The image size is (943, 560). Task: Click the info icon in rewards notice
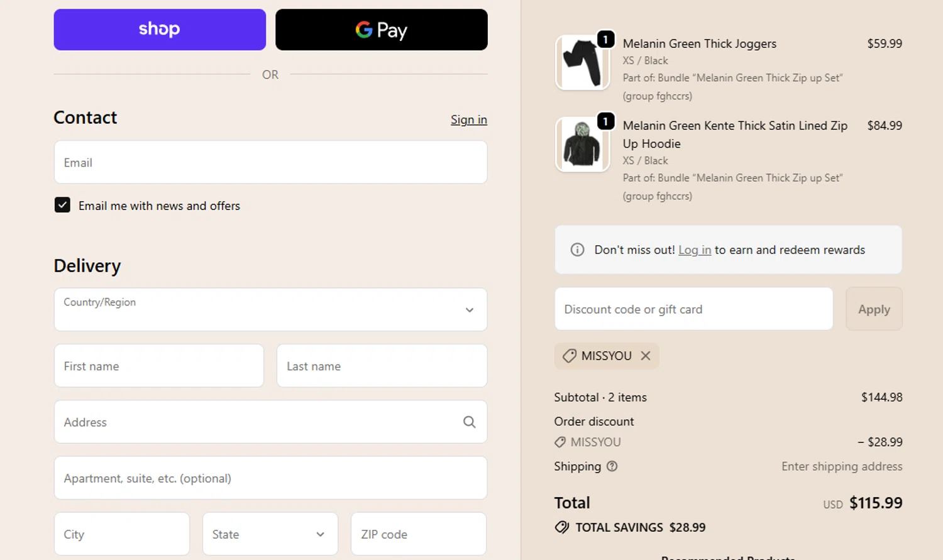(577, 250)
